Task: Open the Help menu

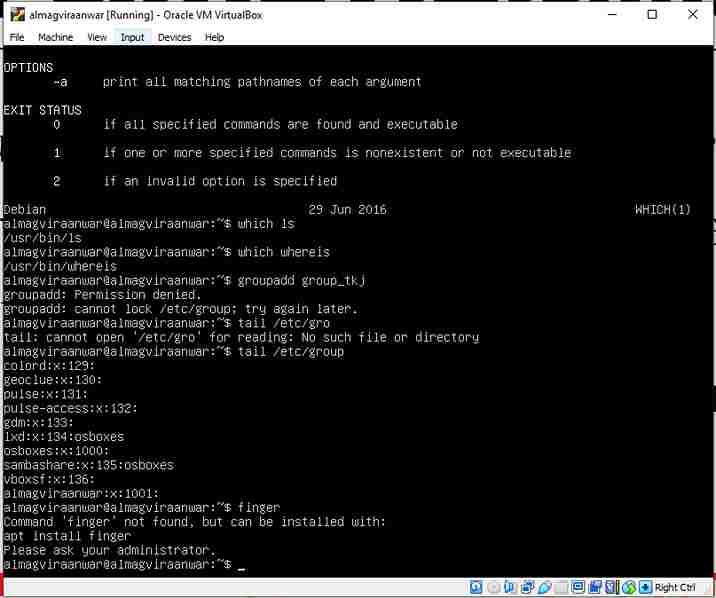Action: tap(214, 37)
